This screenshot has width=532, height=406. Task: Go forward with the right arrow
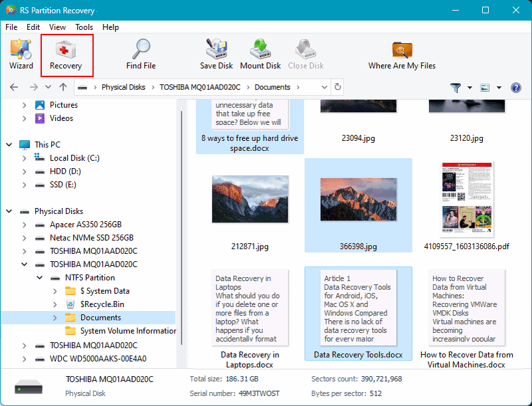[34, 87]
